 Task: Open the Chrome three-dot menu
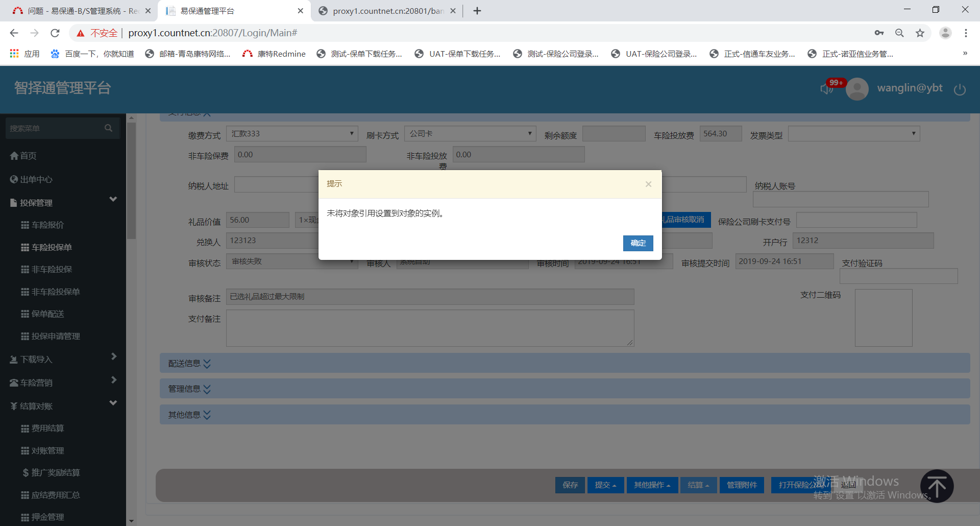point(966,33)
